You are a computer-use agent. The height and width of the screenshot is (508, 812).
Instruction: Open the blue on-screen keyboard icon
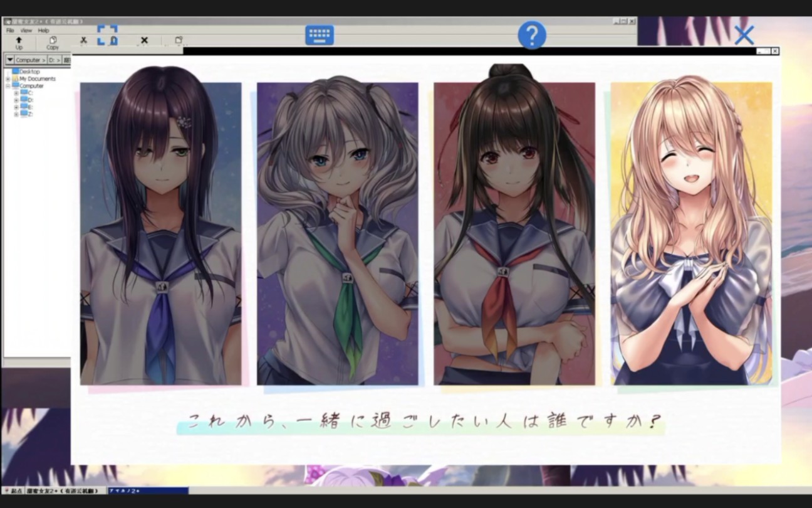[320, 35]
